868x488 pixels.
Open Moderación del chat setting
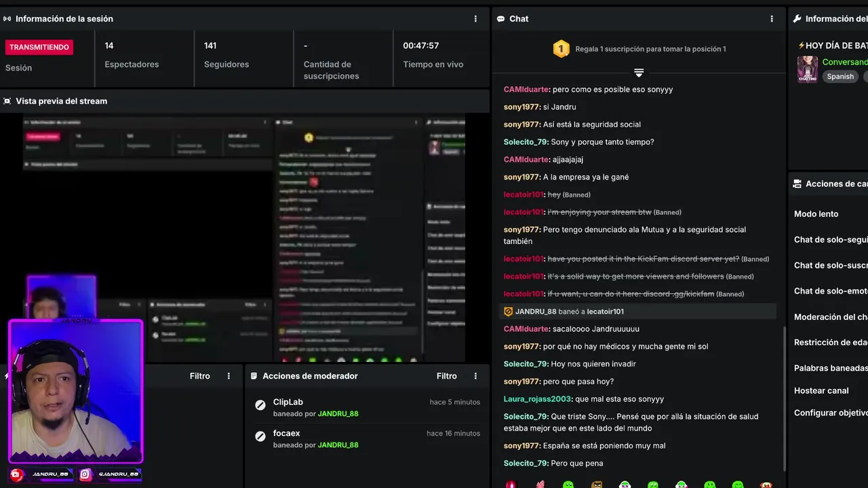coord(831,317)
